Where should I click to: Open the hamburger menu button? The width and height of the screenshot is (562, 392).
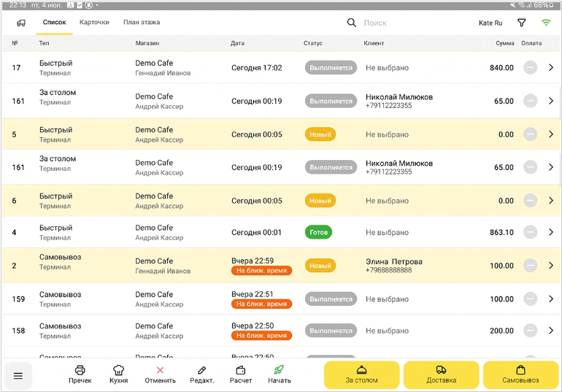coord(18,376)
